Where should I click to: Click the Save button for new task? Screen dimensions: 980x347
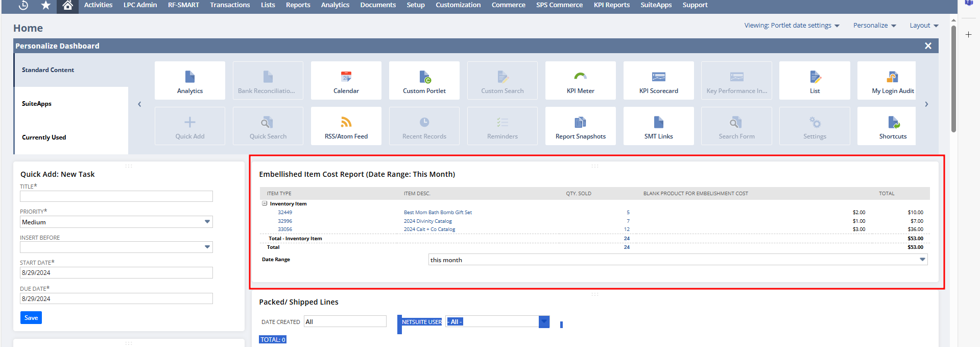tap(31, 318)
